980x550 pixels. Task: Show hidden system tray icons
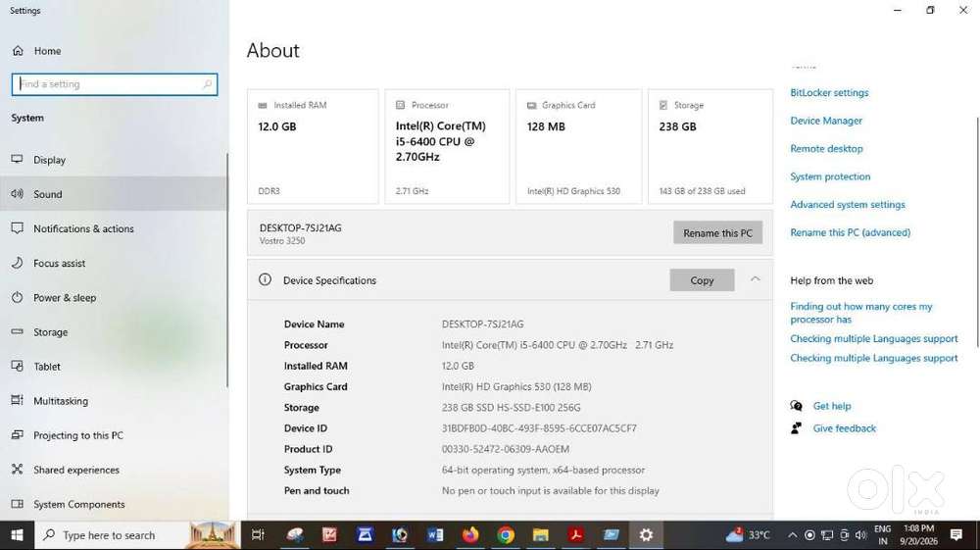click(792, 535)
